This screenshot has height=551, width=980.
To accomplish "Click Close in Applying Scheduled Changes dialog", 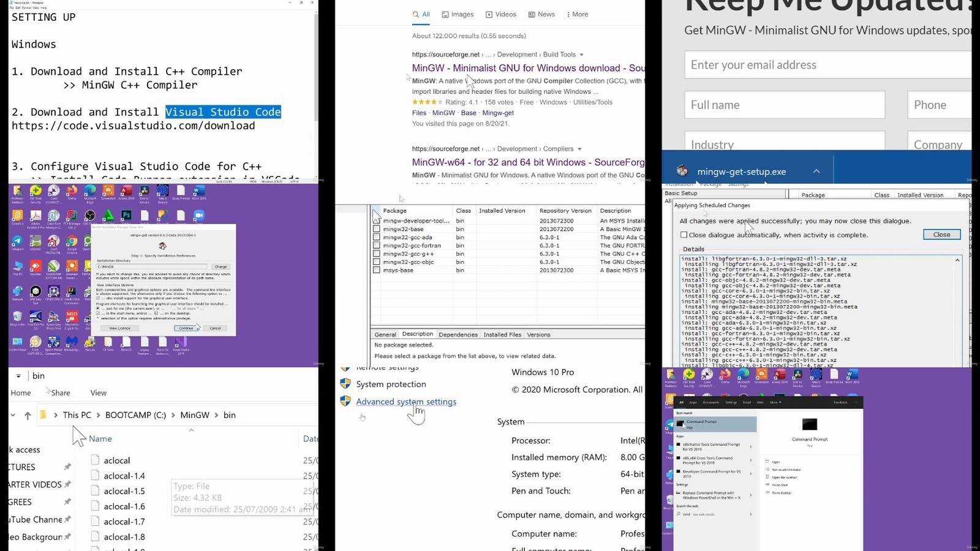I will (941, 235).
